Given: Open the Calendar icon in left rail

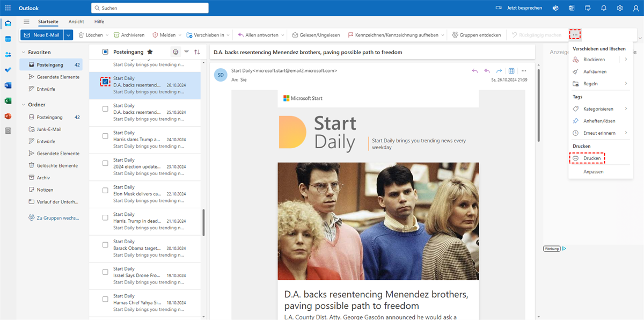Looking at the screenshot, I should (x=8, y=39).
